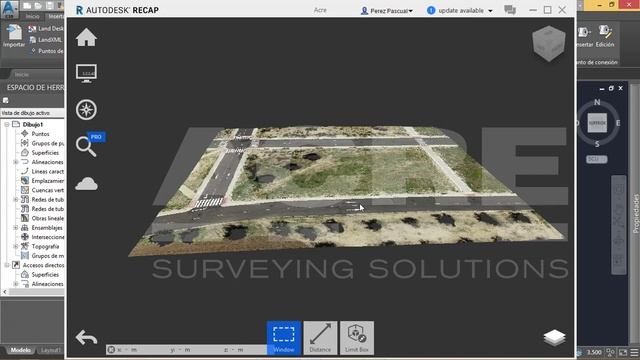This screenshot has width=640, height=360.
Task: Open the Propiedades side palette
Action: tap(636, 213)
